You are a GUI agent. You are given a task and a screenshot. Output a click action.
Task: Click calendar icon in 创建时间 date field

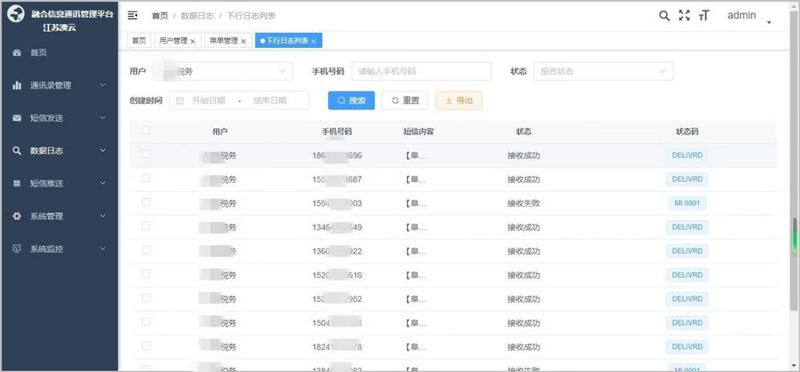pyautogui.click(x=180, y=101)
